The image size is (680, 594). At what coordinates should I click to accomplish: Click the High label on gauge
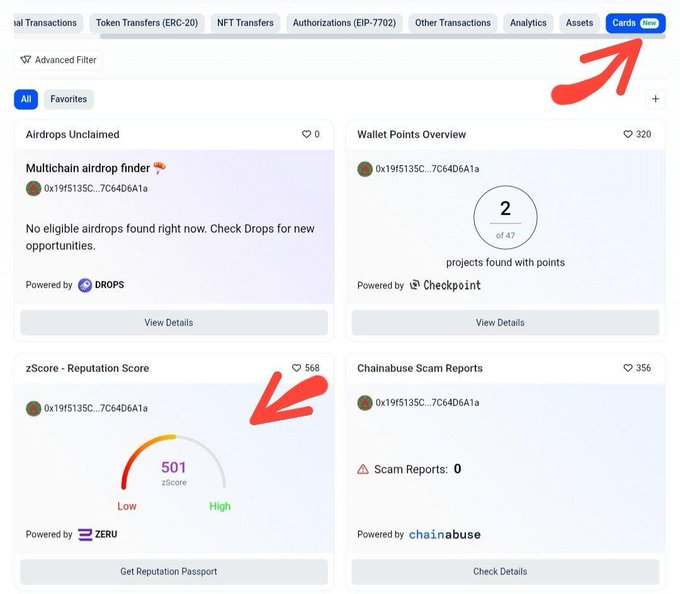tap(220, 506)
